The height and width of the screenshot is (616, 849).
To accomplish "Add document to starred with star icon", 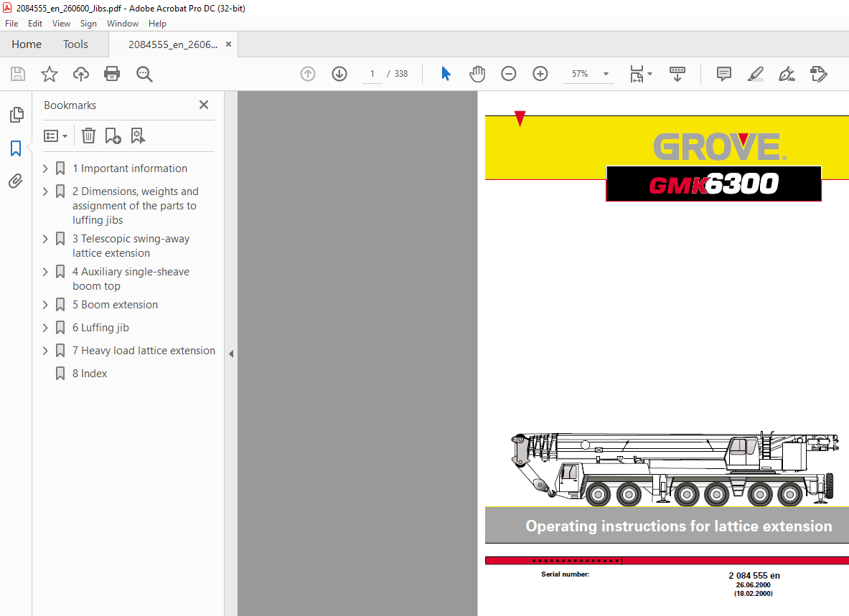I will (50, 74).
